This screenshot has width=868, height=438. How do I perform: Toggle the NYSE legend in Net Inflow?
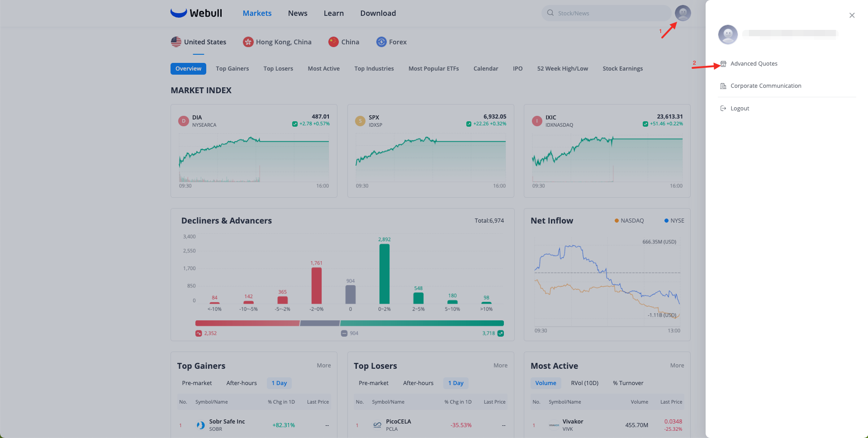(674, 221)
